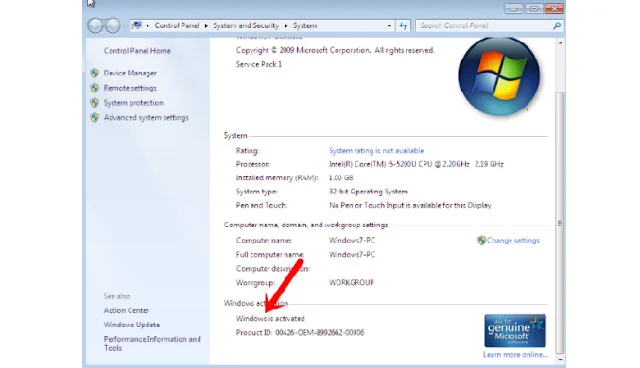The width and height of the screenshot is (640, 368).
Task: Open Advanced system settings link
Action: point(146,117)
